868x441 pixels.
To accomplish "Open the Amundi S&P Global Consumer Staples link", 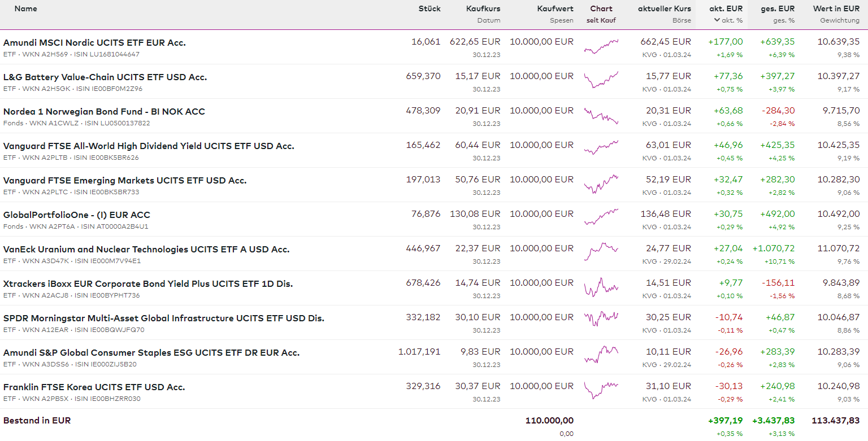I will point(151,353).
